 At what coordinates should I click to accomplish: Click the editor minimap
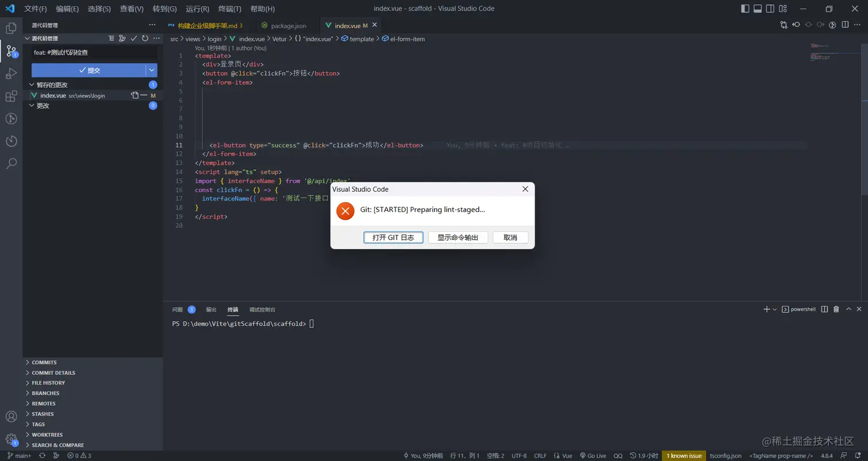click(835, 52)
